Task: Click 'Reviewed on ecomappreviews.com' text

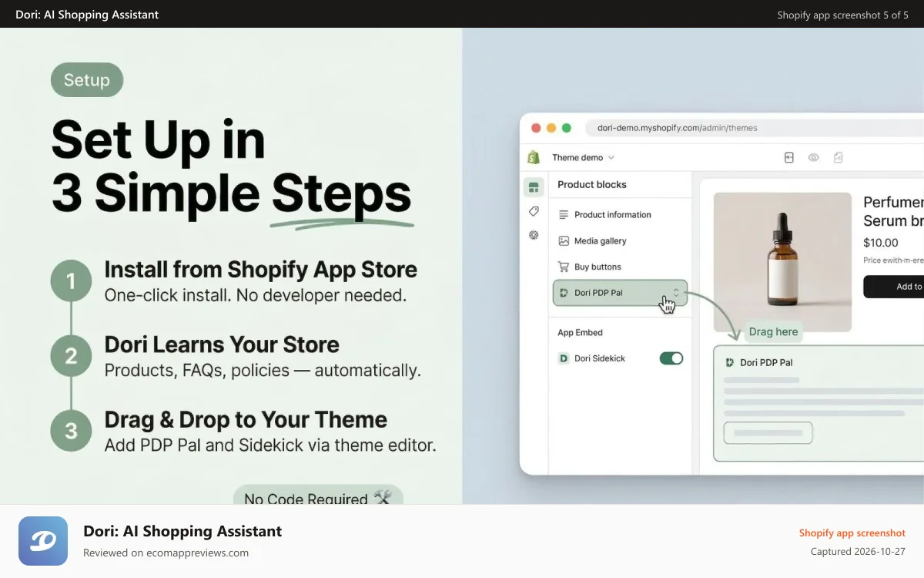Action: (x=166, y=553)
